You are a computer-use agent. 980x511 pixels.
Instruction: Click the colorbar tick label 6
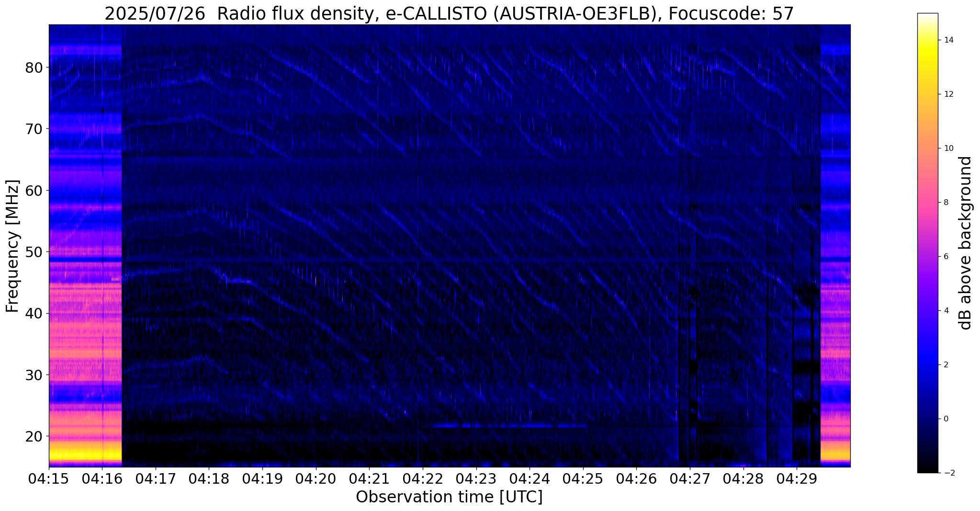[x=946, y=256]
